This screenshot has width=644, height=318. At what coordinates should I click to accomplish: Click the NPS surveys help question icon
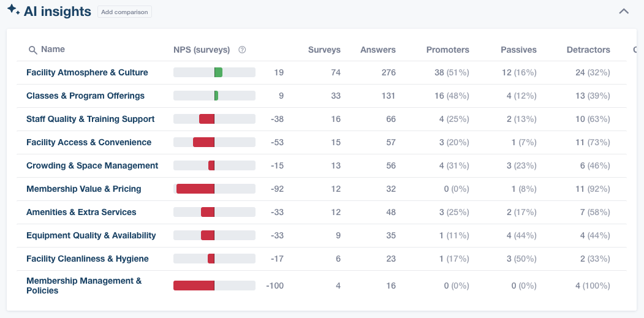point(242,50)
